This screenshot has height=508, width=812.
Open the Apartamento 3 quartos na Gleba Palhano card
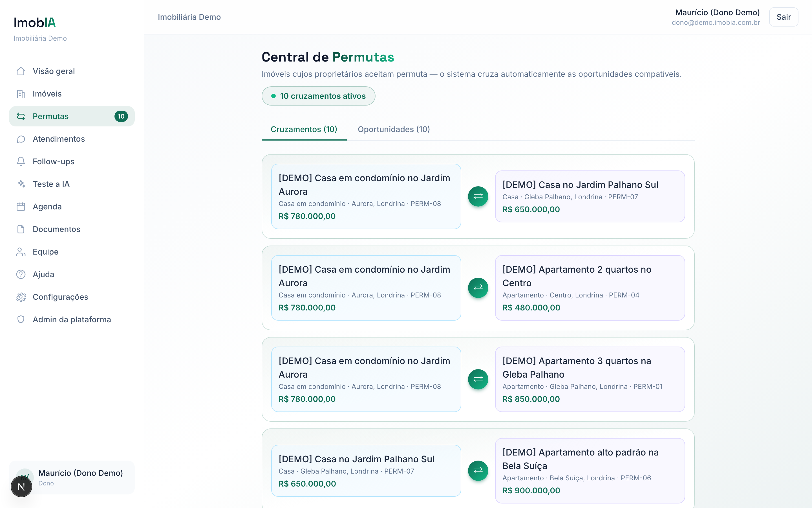(x=590, y=379)
